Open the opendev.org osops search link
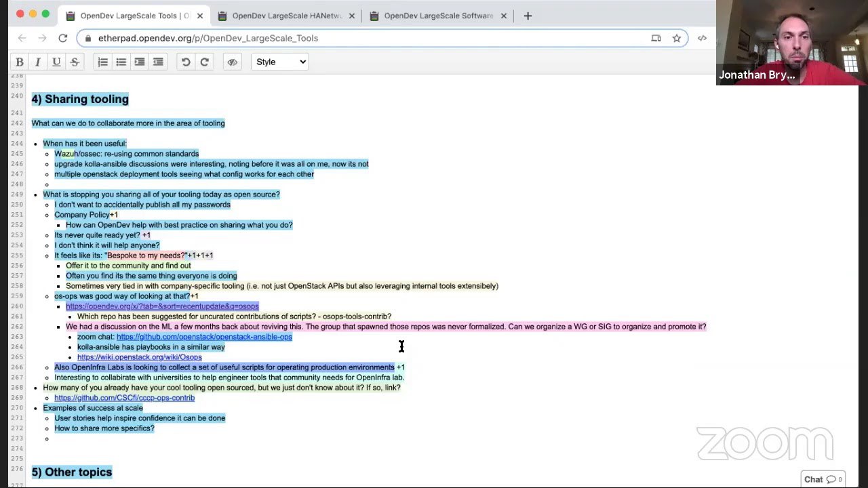Viewport: 868px width, 488px height. 162,306
